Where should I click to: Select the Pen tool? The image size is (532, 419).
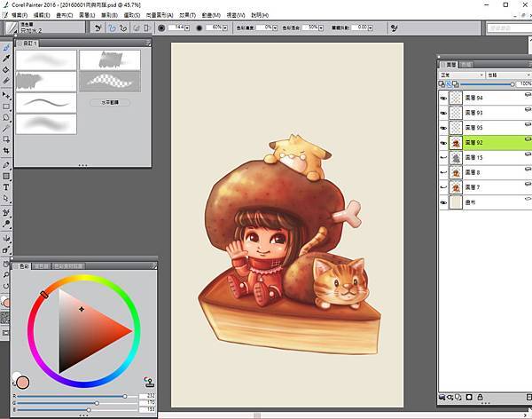6,165
